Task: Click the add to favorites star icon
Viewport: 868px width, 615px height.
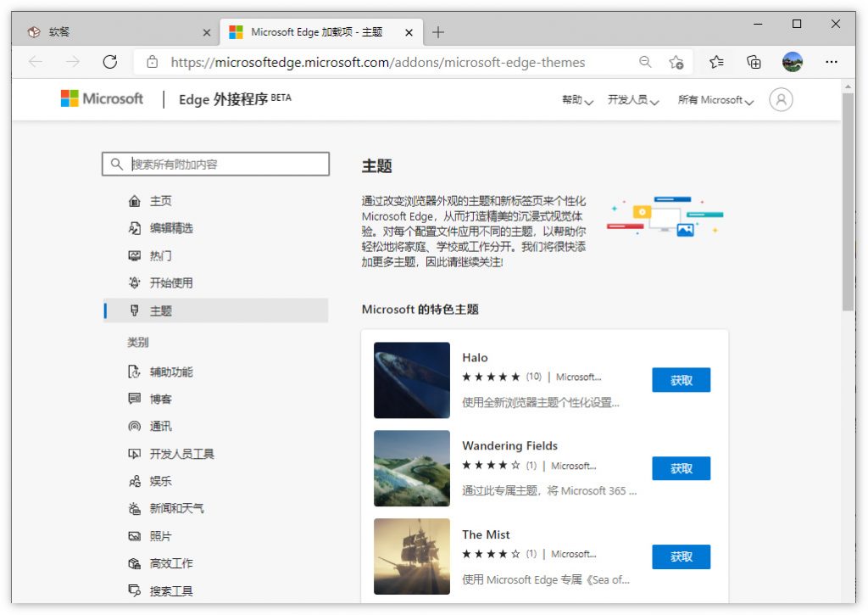Action: pos(676,62)
